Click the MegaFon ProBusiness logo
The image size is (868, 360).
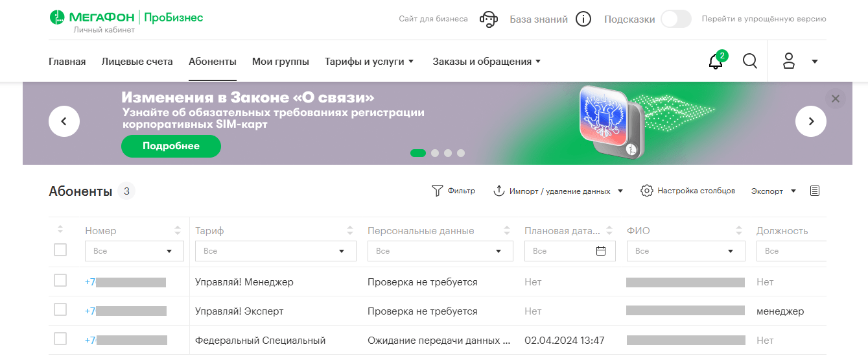[x=126, y=18]
